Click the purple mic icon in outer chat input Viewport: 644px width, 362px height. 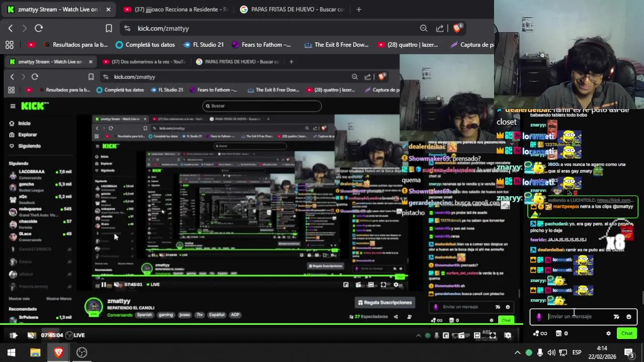pyautogui.click(x=539, y=317)
